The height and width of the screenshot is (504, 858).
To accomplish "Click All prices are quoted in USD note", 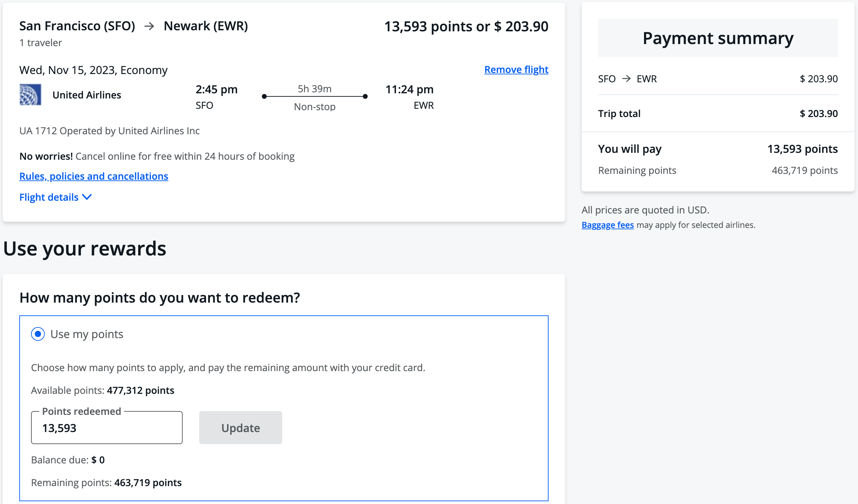I will pyautogui.click(x=645, y=210).
